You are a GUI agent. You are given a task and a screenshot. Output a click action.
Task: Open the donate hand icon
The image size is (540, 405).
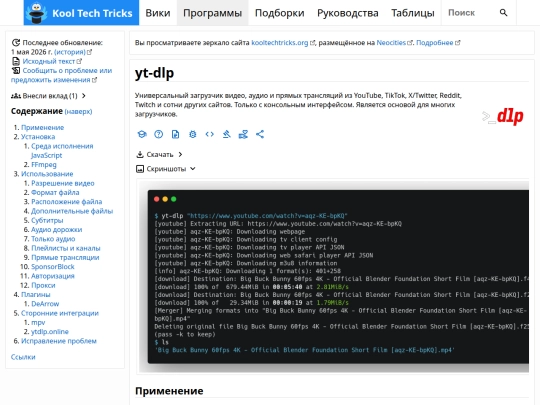(243, 134)
